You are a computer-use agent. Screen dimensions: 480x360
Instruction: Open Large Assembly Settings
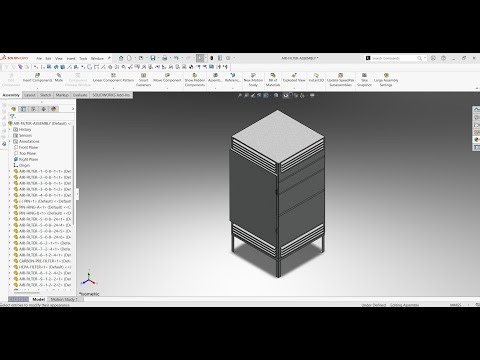pos(386,80)
